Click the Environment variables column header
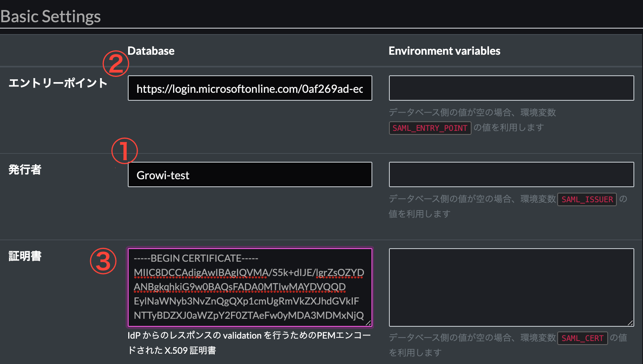Screen dimensions: 643x364 (445, 50)
